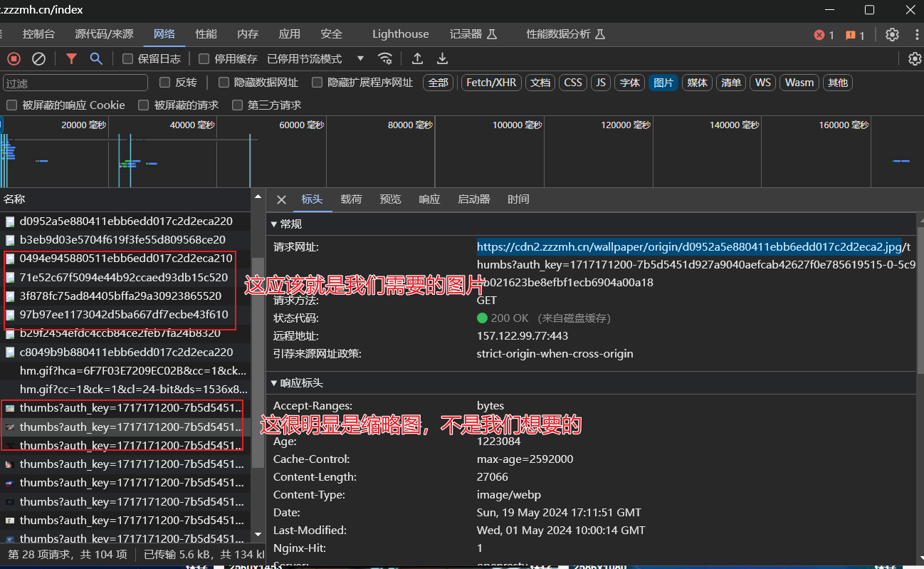This screenshot has height=569, width=924.
Task: Enable 保留日志 checkbox
Action: pyautogui.click(x=128, y=58)
